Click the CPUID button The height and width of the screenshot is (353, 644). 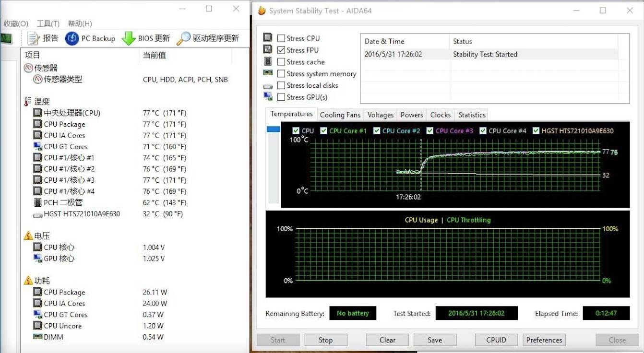496,340
